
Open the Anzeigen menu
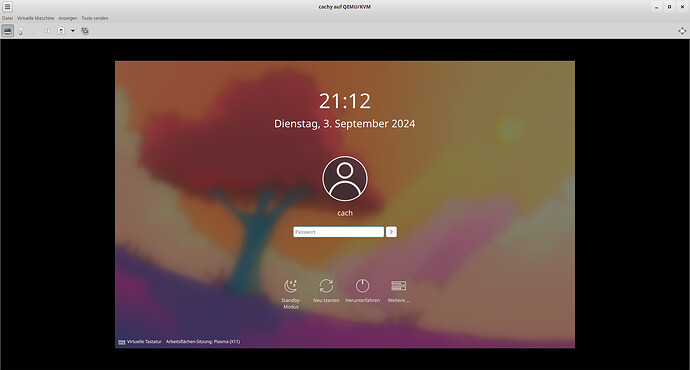point(68,18)
